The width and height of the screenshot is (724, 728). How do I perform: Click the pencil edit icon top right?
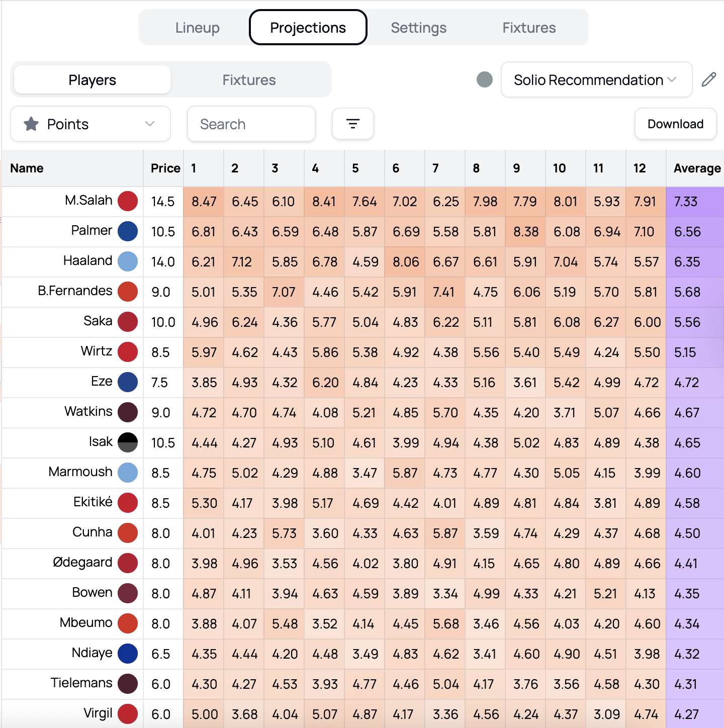point(709,79)
